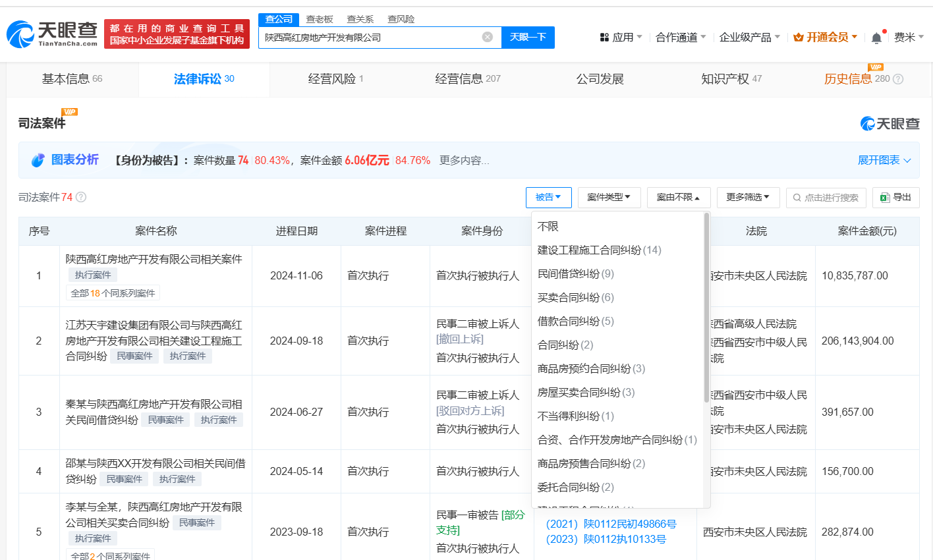Click the 图表分析 chart icon
The width and height of the screenshot is (933, 560).
[38, 160]
